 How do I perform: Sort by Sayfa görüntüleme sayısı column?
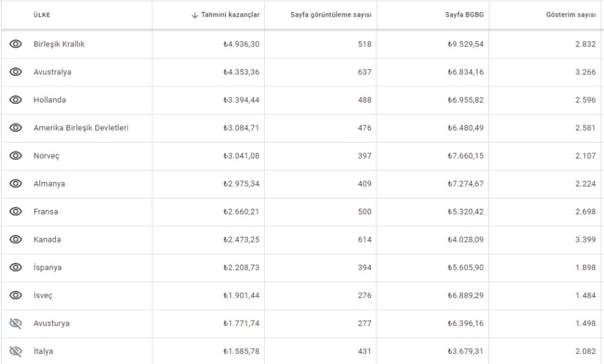[331, 15]
